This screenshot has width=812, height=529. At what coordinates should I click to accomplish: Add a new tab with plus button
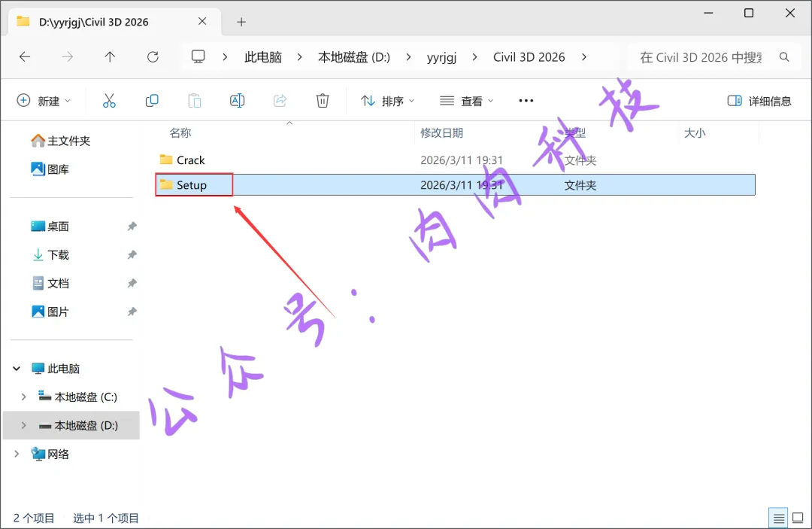pos(241,22)
